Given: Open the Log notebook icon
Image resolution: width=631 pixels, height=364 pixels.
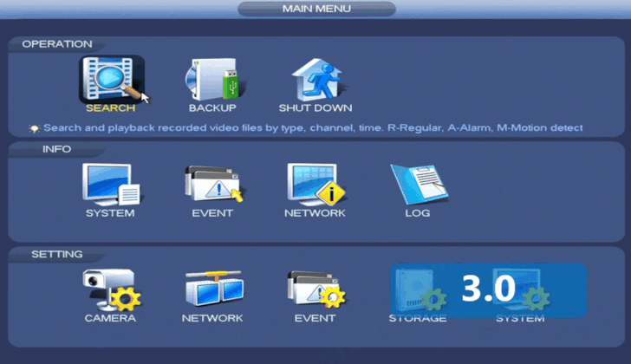Looking at the screenshot, I should [x=417, y=184].
